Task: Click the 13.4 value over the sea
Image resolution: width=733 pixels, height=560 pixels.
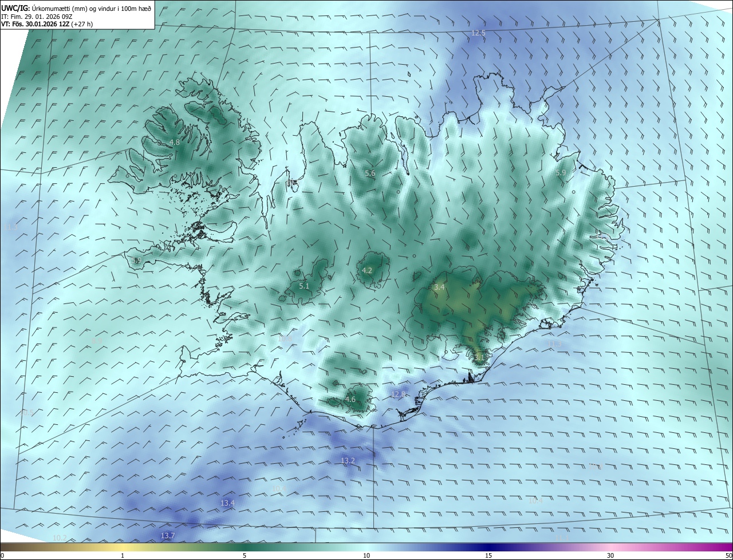Action: tap(227, 503)
